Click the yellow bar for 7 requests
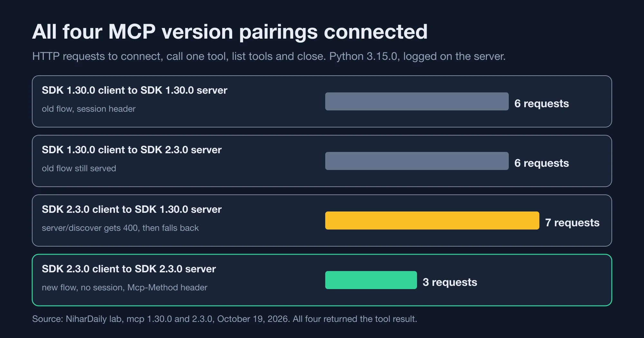 [x=432, y=221]
